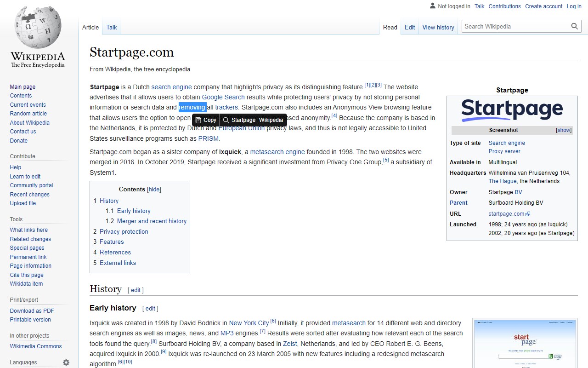Open the View history tab

(438, 27)
